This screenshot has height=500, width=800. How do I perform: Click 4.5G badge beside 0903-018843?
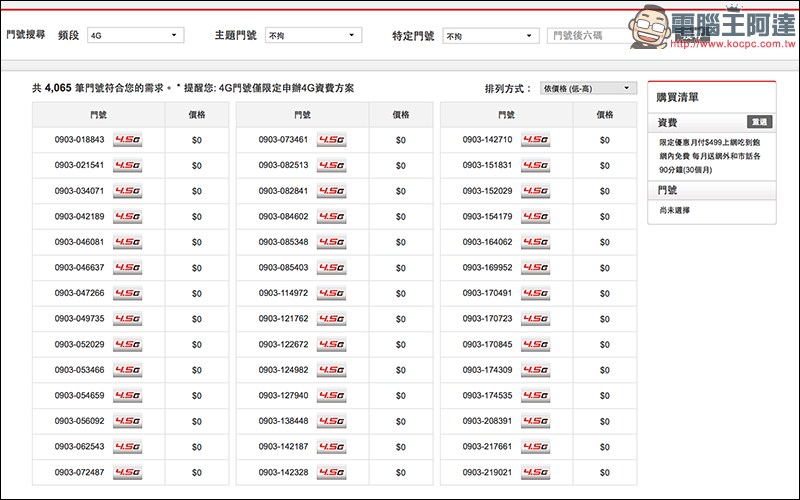pyautogui.click(x=128, y=140)
